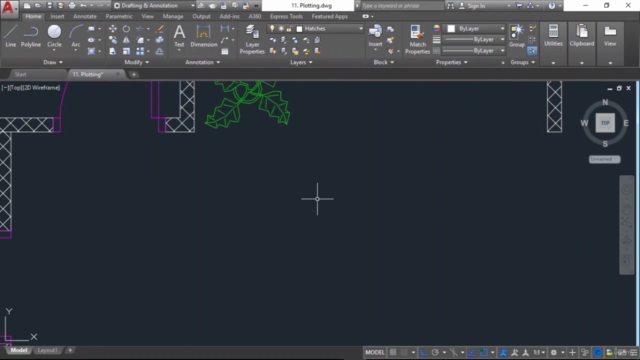
Task: Click the Mirror tool icon
Action: click(x=126, y=40)
